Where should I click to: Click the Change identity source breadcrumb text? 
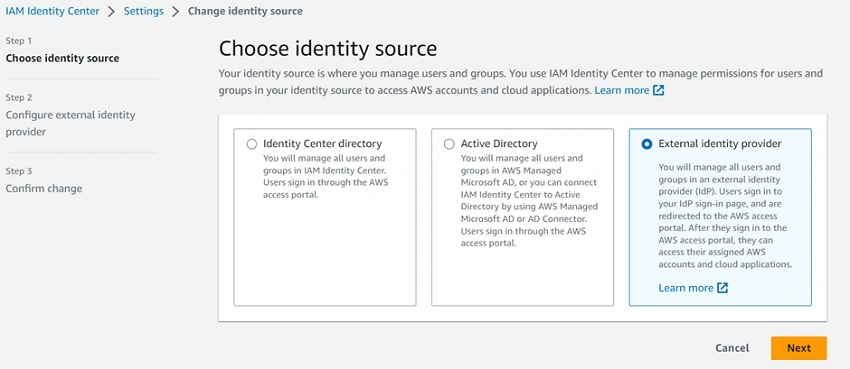click(245, 11)
